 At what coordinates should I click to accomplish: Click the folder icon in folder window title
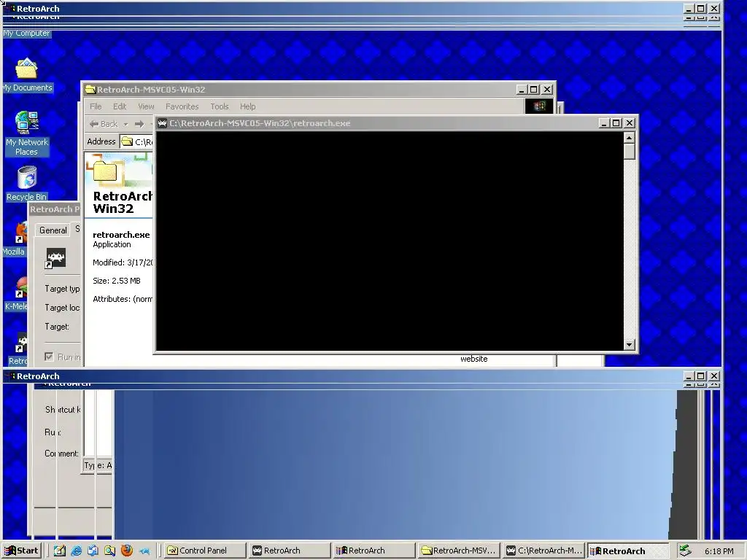[90, 90]
